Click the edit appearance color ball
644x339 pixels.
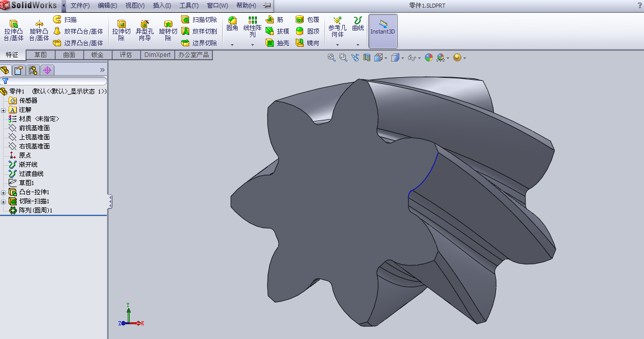428,58
